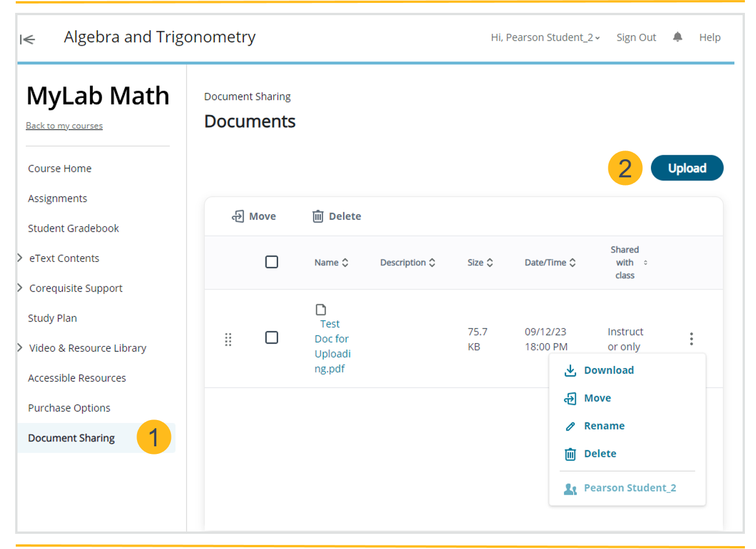This screenshot has width=756, height=549.
Task: Open Purchase Options
Action: [x=69, y=408]
